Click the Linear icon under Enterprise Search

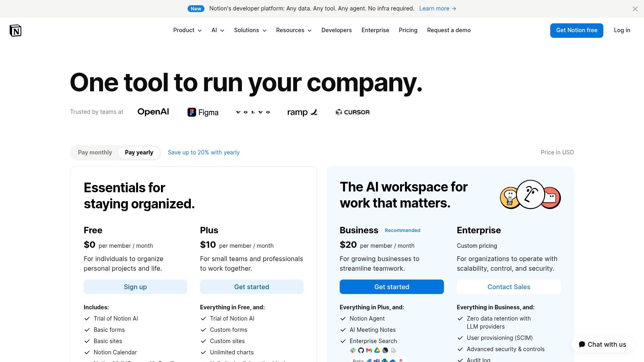[x=385, y=350]
